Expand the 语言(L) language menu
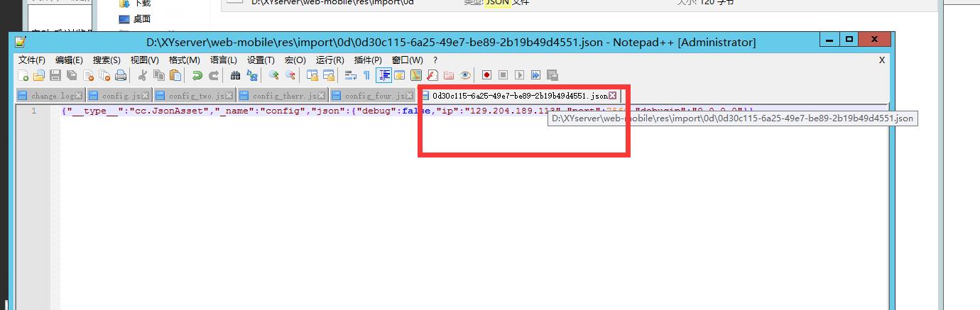980x310 pixels. (x=223, y=60)
